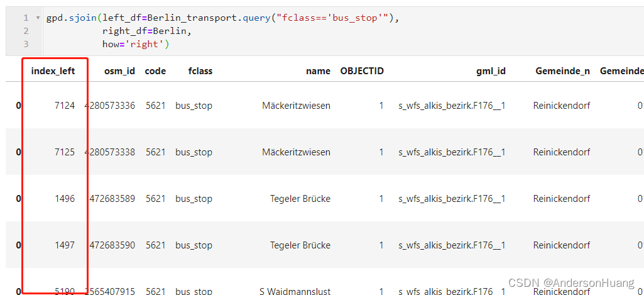This screenshot has width=644, height=295.
Task: Select the index_left value 1497
Action: [x=65, y=245]
